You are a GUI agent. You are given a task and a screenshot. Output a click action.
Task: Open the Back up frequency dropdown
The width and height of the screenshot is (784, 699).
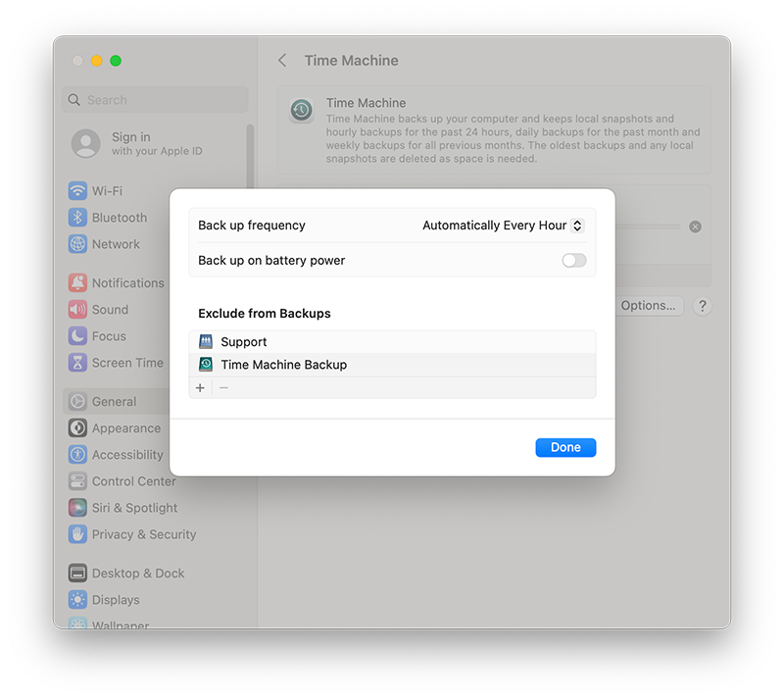503,225
